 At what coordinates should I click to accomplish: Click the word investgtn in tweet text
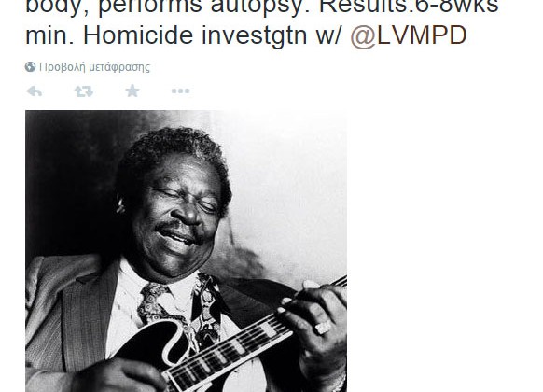click(x=254, y=36)
